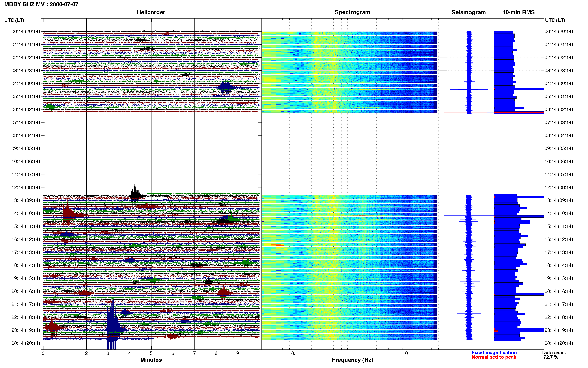Select the Spectrogram panel heading

click(x=352, y=12)
